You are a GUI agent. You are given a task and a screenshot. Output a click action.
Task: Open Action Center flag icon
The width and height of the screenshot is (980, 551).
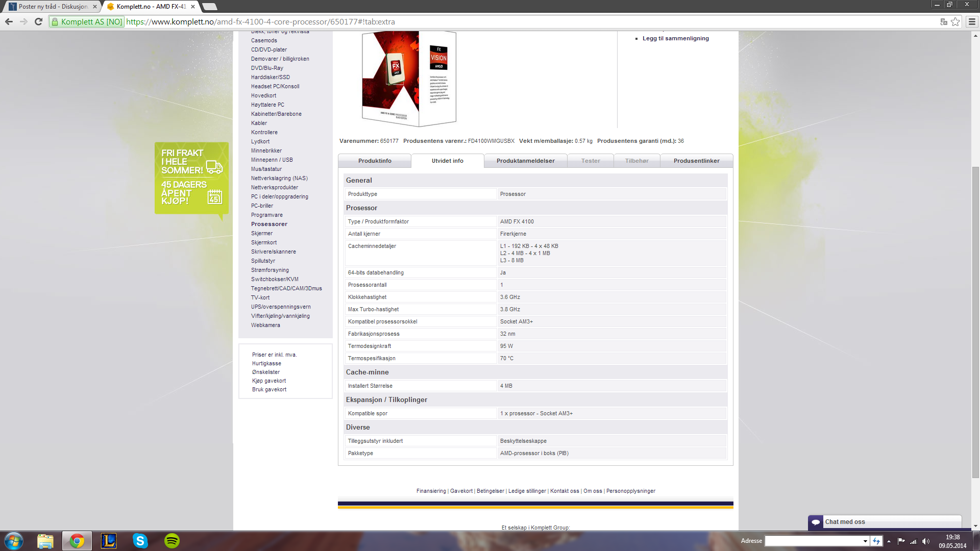901,541
